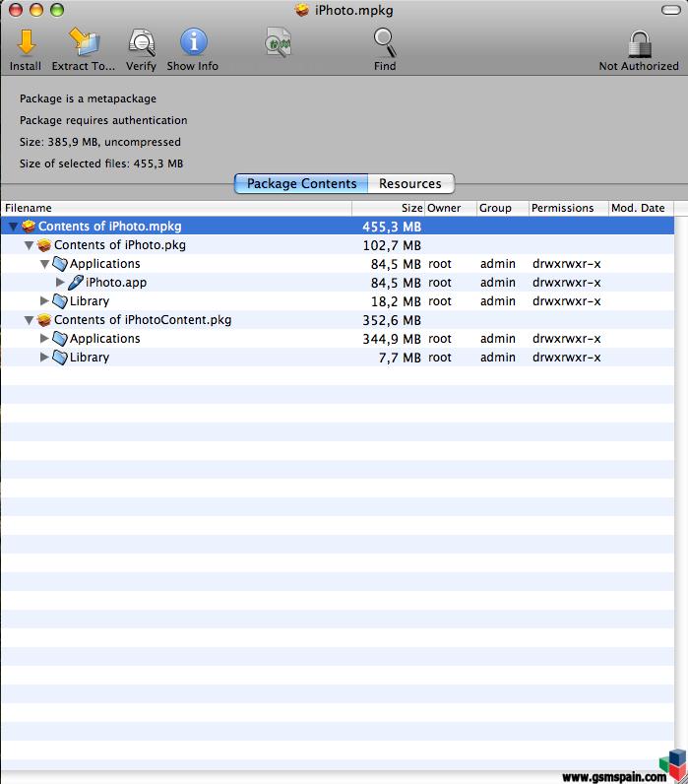This screenshot has height=784, width=688.
Task: Sort by the Size column header
Action: click(388, 208)
